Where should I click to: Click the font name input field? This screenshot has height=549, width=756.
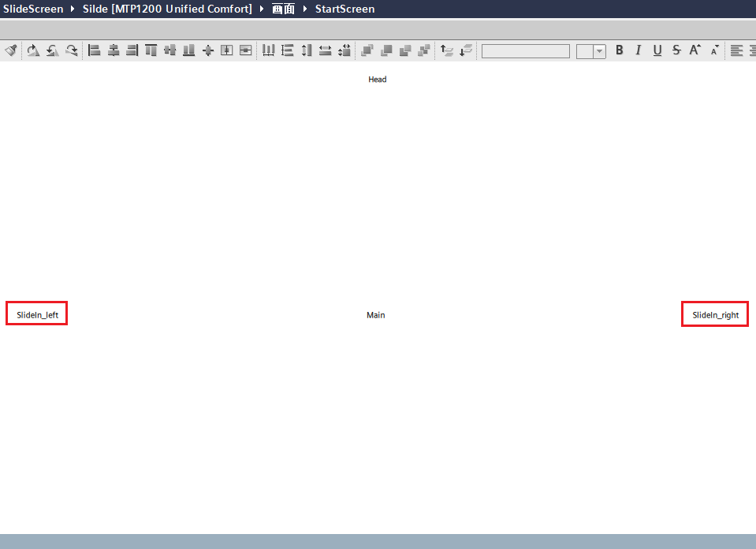tap(525, 51)
